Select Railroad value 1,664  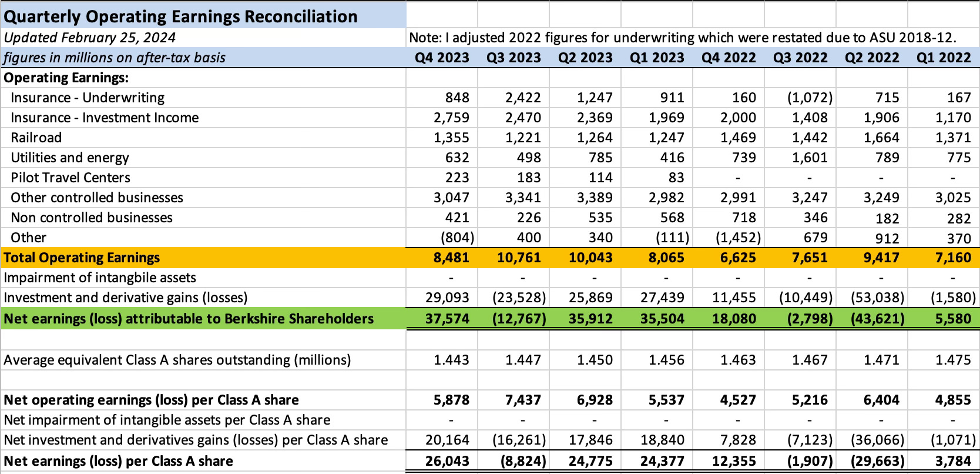(x=881, y=138)
